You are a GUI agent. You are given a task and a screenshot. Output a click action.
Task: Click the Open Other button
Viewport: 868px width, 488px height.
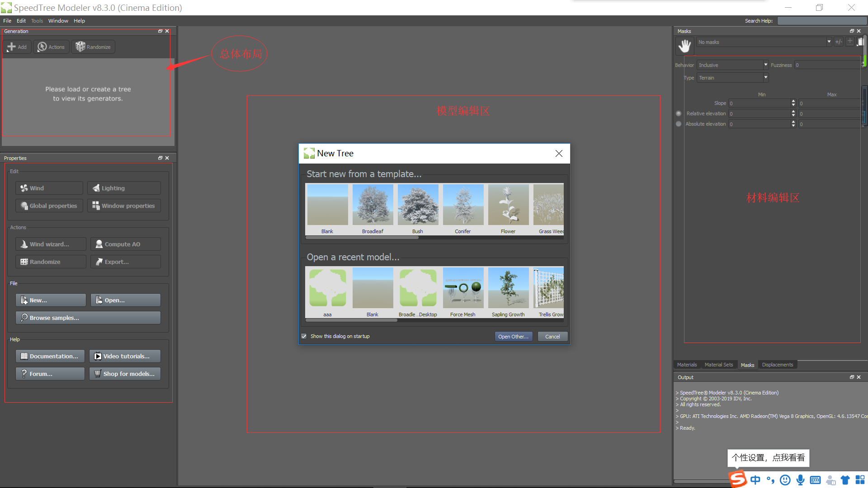513,336
